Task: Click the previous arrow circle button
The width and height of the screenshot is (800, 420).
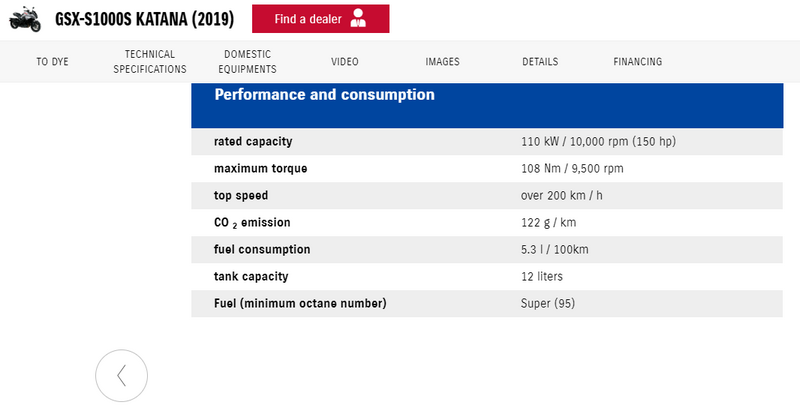Action: click(x=121, y=376)
